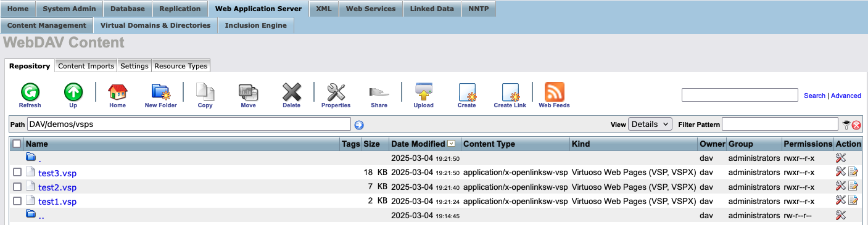
Task: Toggle Date Modified sort arrow
Action: click(x=452, y=144)
